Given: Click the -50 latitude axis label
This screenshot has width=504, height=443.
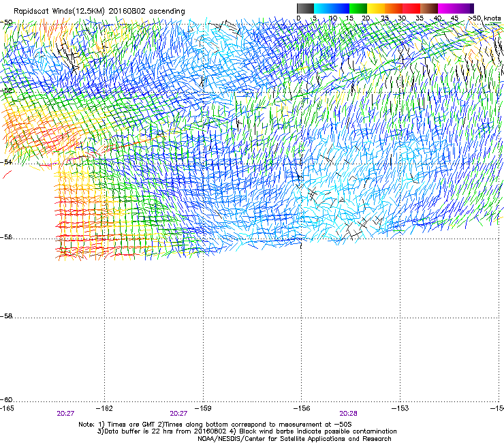Looking at the screenshot, I should pos(6,22).
